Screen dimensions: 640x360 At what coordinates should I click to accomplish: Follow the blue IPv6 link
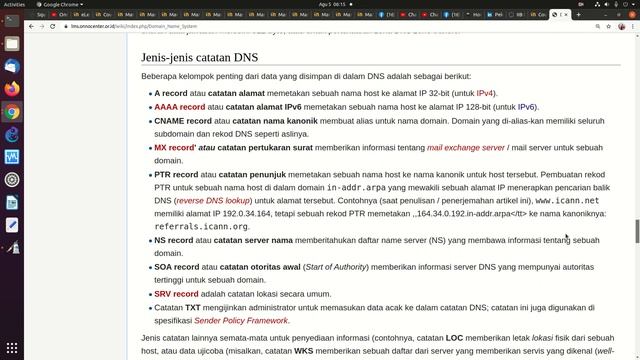tap(526, 107)
